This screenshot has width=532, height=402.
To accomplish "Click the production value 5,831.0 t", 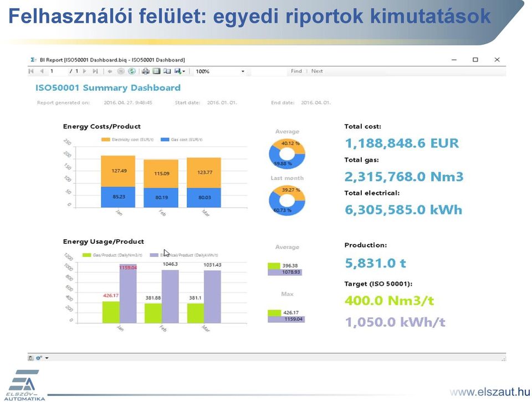I will (x=375, y=263).
